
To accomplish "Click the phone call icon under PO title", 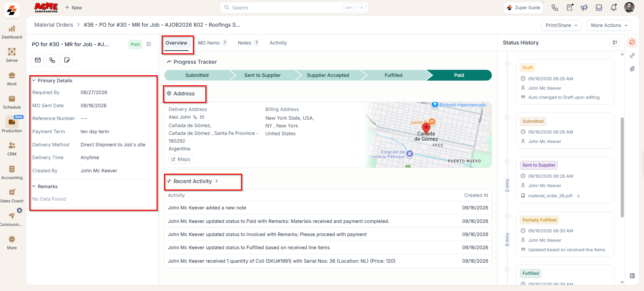I will 52,60.
